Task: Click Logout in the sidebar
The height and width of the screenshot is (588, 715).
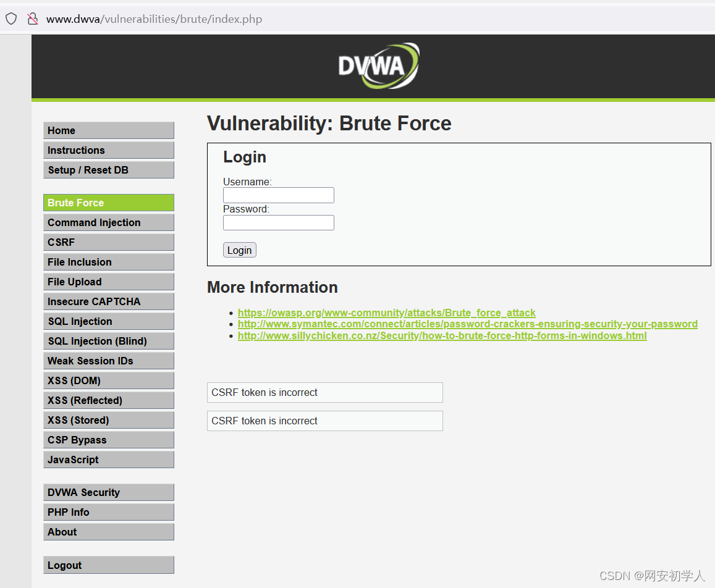Action: 109,565
